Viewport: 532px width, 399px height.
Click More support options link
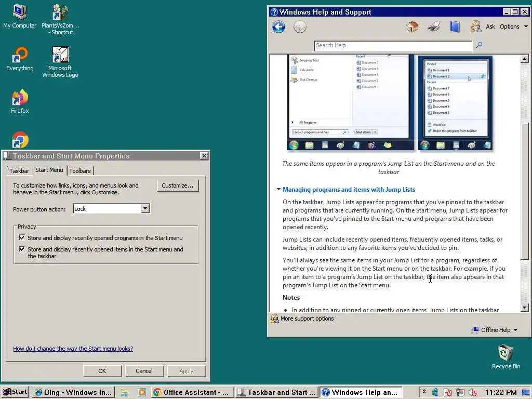(x=307, y=318)
